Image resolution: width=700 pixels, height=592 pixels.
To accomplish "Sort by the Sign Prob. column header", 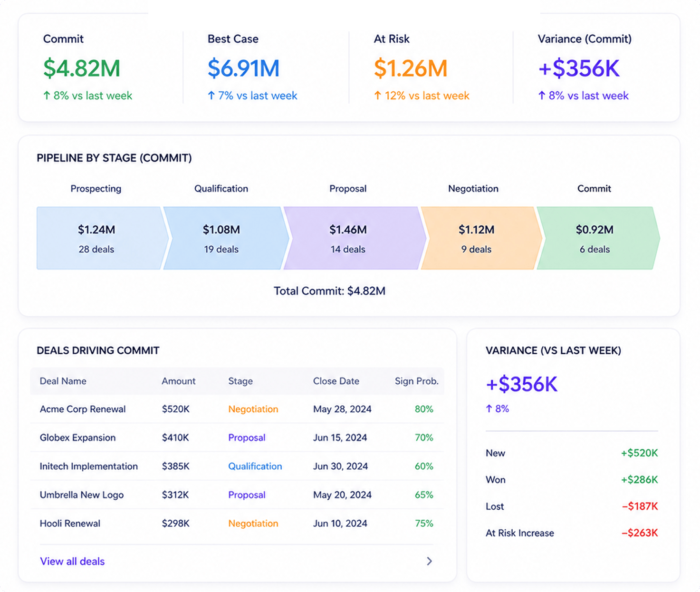I will [417, 381].
